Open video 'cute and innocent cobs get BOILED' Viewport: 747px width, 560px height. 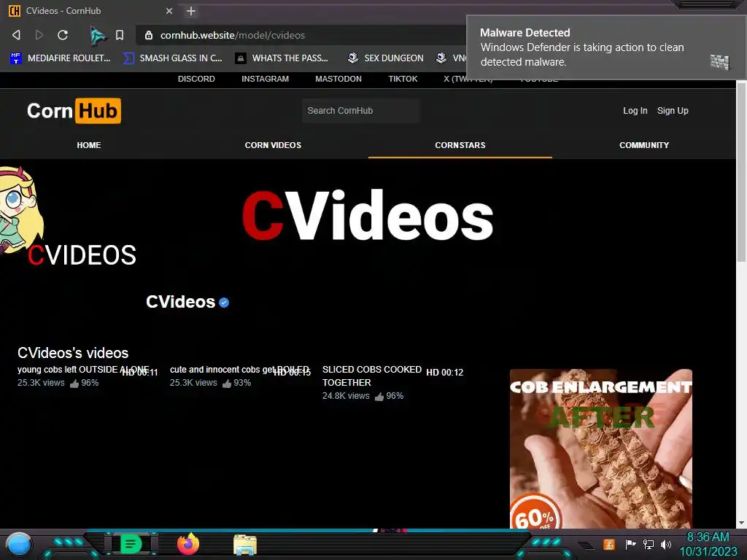239,370
